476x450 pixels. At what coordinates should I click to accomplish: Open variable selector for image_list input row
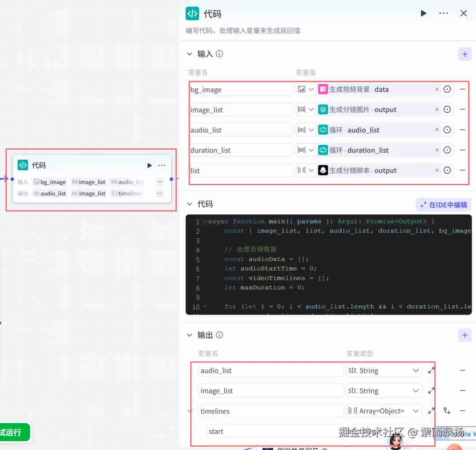tap(447, 109)
